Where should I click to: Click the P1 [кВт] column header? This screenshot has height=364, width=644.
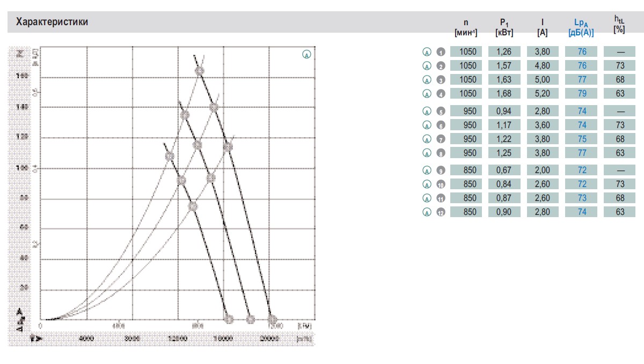[504, 28]
